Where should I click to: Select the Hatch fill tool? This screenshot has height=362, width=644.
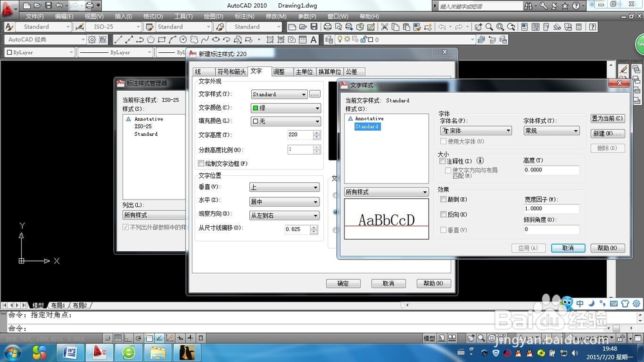270,39
